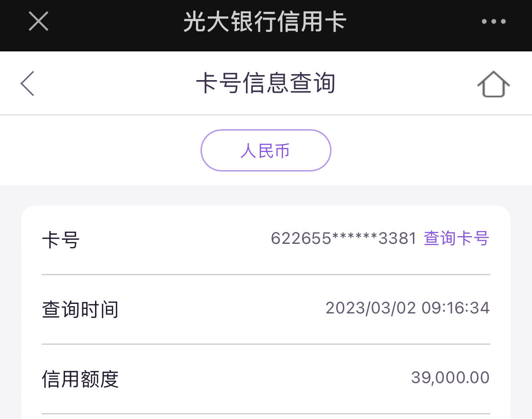
Task: Click the 39,000.00 credit limit amount
Action: point(450,378)
